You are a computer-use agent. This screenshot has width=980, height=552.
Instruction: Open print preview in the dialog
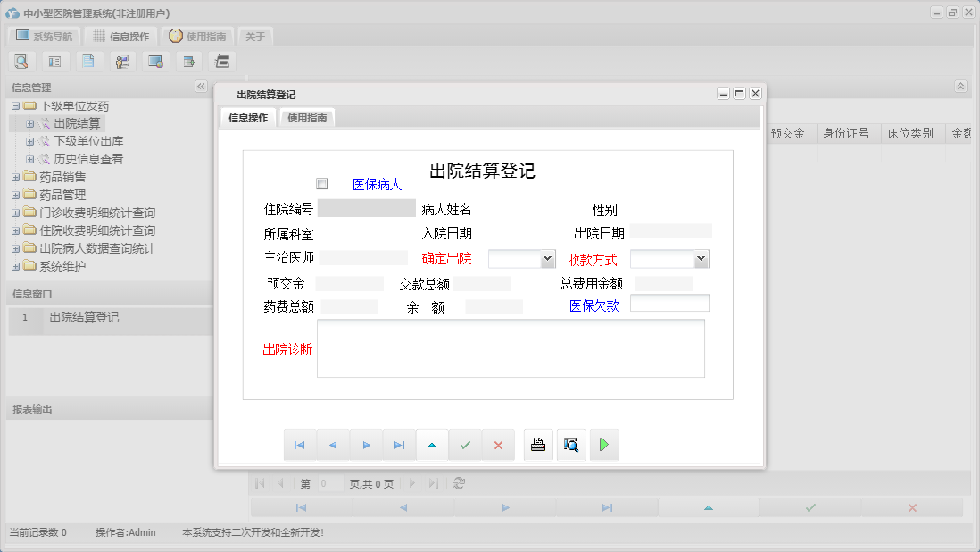point(571,444)
